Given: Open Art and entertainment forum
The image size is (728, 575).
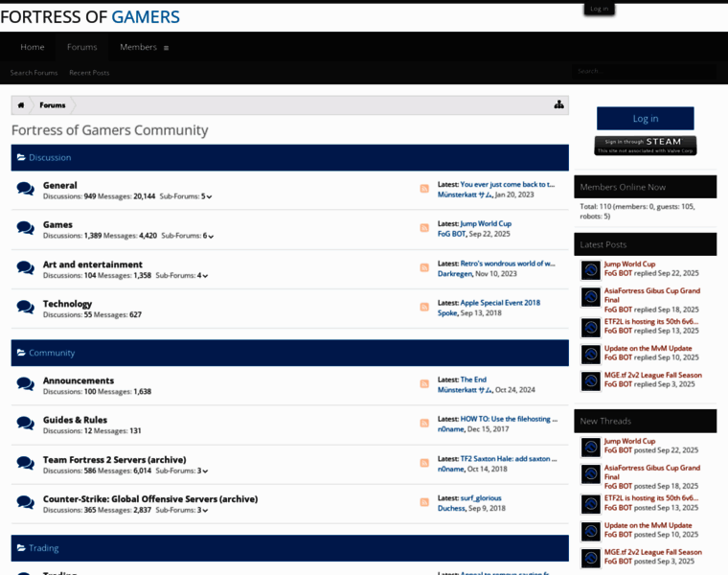Looking at the screenshot, I should (93, 264).
